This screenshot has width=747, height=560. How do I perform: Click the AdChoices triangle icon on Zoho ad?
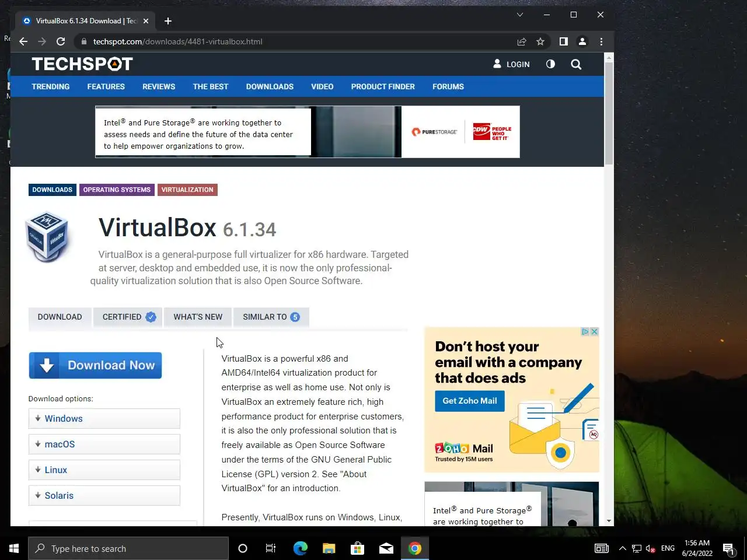(x=585, y=331)
